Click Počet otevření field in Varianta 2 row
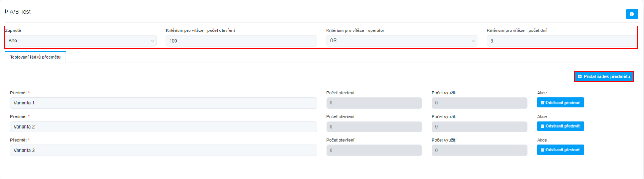The height and width of the screenshot is (179, 644). pyautogui.click(x=374, y=127)
